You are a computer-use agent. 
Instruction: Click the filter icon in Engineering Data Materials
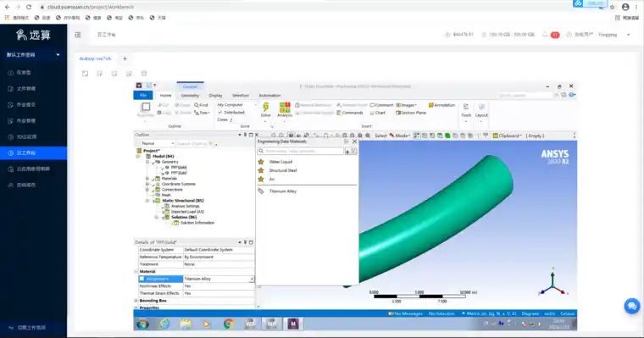(353, 151)
